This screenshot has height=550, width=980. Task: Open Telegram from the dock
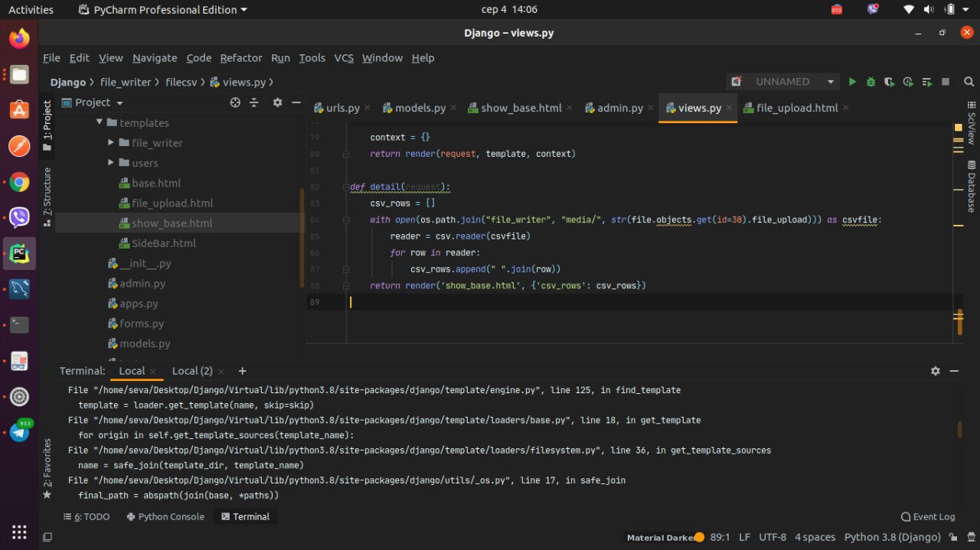click(19, 432)
